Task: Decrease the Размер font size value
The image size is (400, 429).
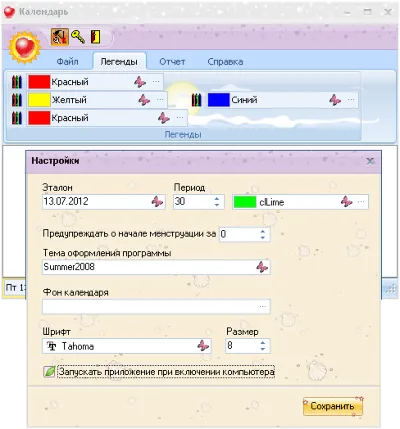Action: 263,349
